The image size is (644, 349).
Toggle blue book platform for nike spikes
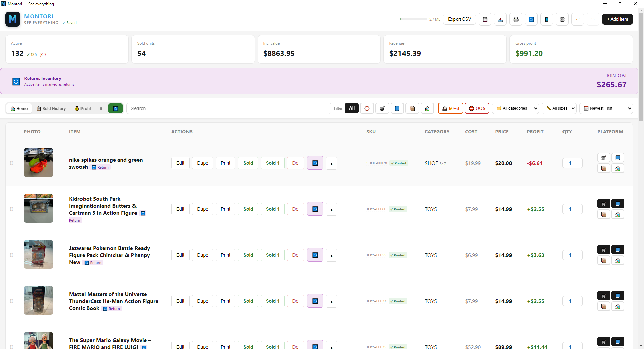click(618, 158)
